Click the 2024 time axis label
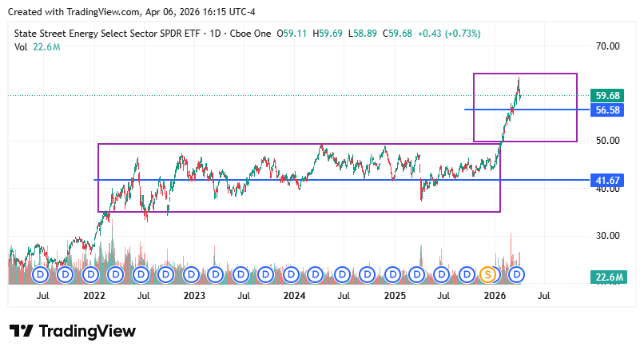The height and width of the screenshot is (355, 644). click(x=295, y=296)
